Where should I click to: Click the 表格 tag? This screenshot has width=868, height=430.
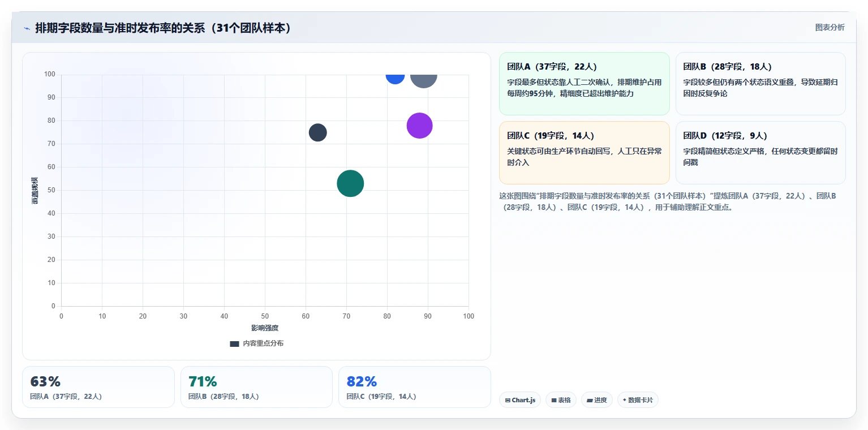pyautogui.click(x=561, y=400)
